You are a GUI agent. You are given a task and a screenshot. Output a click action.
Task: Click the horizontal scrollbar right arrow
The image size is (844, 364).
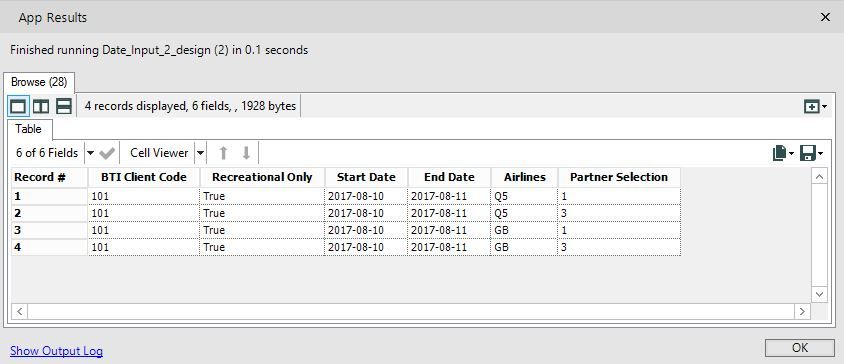pyautogui.click(x=802, y=311)
